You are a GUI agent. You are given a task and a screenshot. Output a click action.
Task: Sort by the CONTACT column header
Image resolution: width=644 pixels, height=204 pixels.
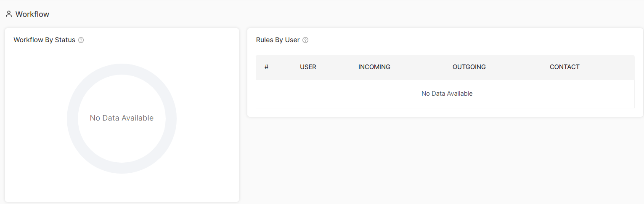[x=564, y=67]
